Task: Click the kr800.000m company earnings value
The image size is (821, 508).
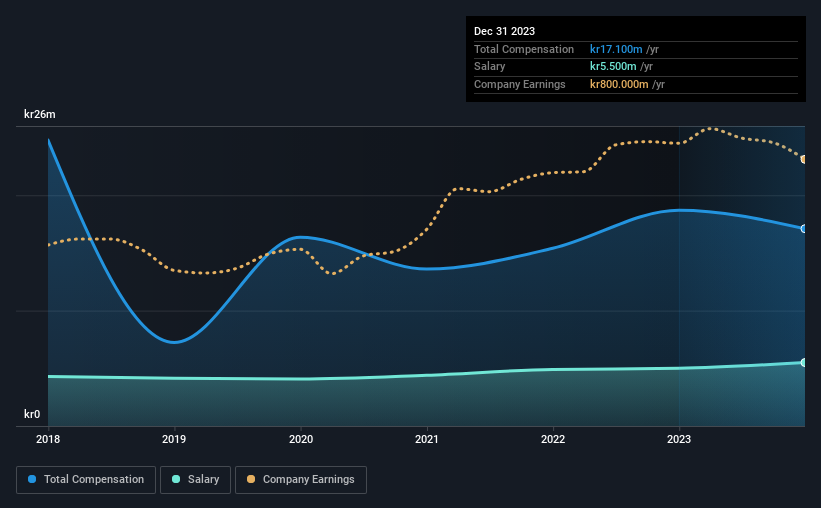Action: [x=619, y=84]
